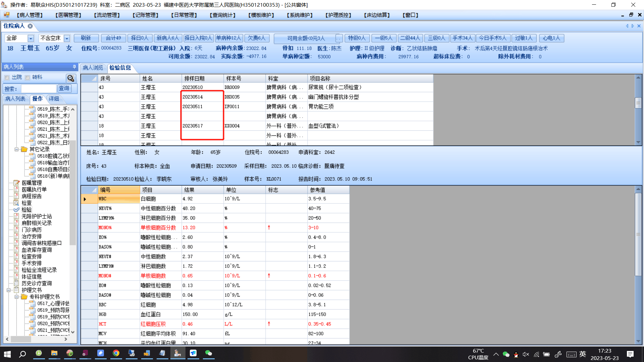Screen dimensions: 644x362
Task: Open 医嘱管理 notepad icon in tree
Action: [x=16, y=183]
